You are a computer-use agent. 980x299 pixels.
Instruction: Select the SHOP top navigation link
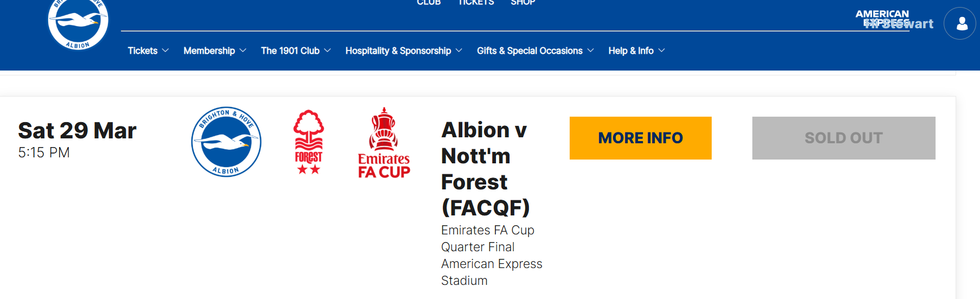523,3
